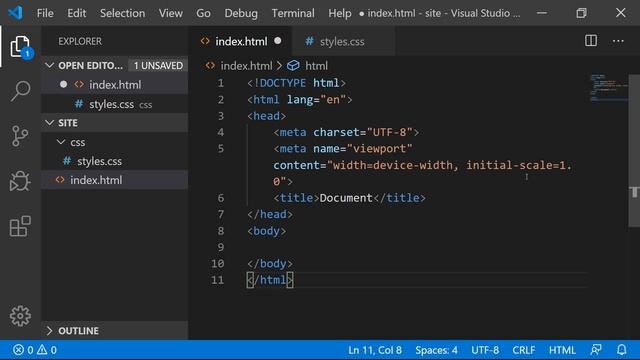Open the Explorer view in the activity bar
The image size is (640, 360).
tap(20, 47)
